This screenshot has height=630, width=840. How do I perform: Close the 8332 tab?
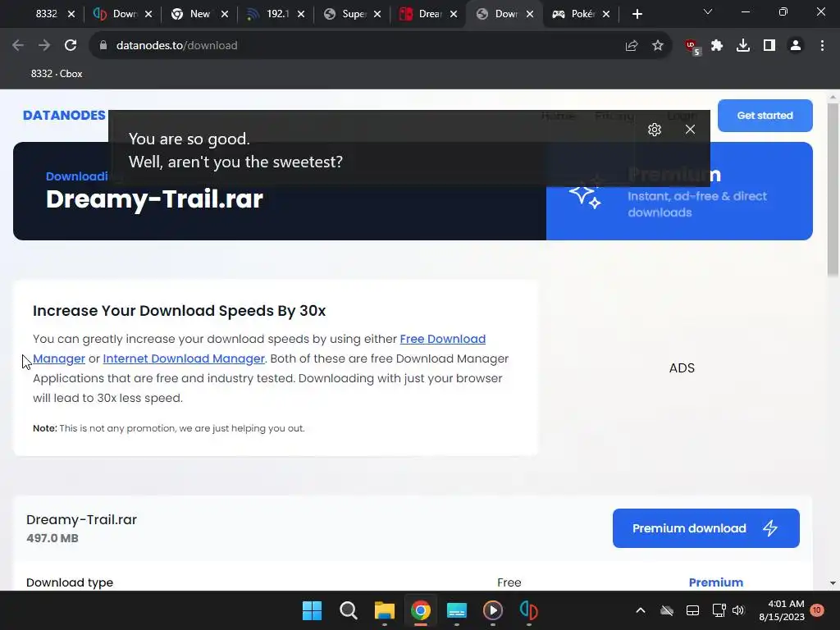point(71,15)
